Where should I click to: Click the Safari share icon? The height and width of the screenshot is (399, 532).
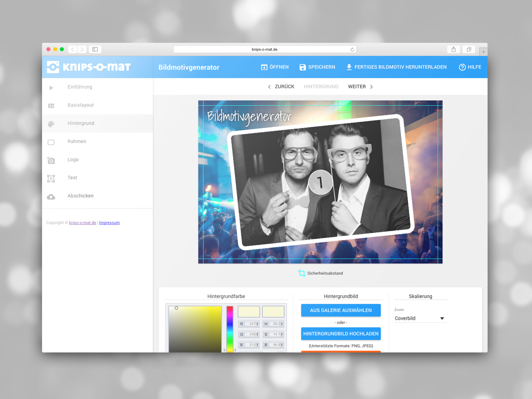click(x=453, y=49)
